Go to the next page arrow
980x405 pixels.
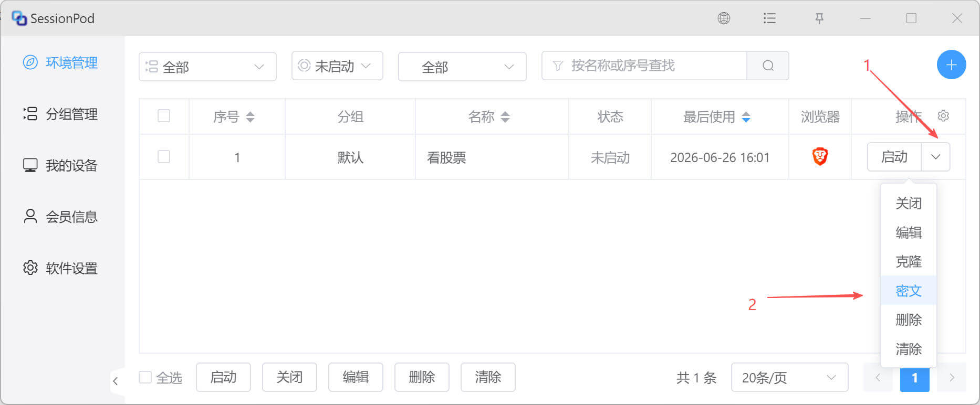click(x=952, y=377)
